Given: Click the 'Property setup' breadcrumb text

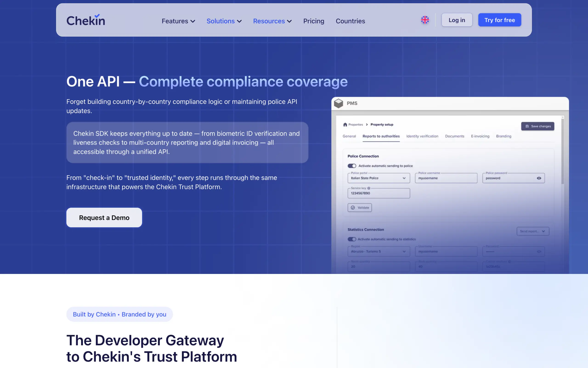Looking at the screenshot, I should 382,125.
